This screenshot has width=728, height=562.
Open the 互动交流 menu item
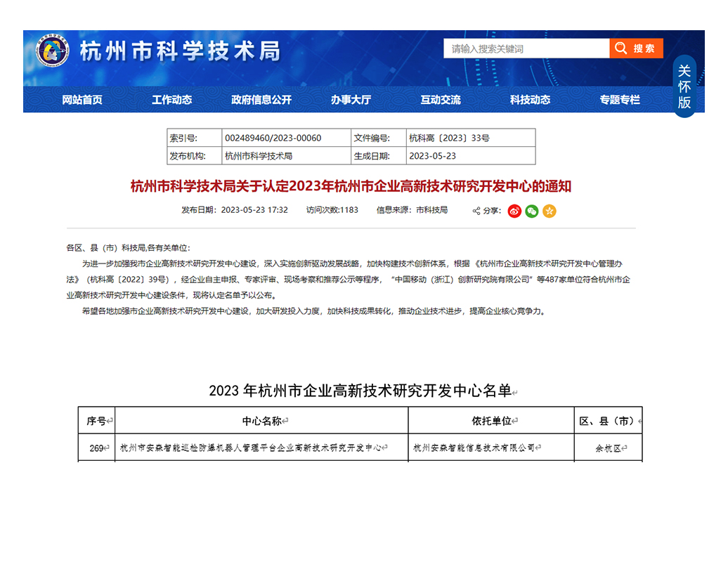click(x=441, y=100)
